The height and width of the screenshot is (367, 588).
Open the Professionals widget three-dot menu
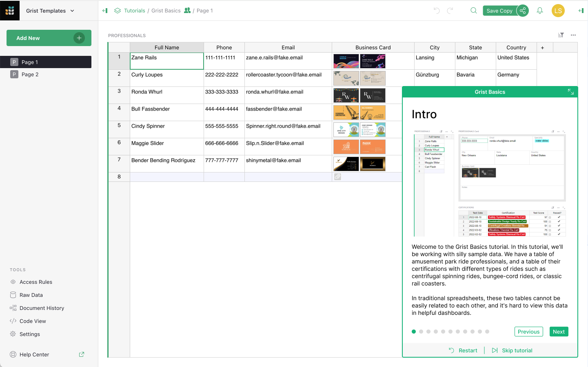[573, 35]
